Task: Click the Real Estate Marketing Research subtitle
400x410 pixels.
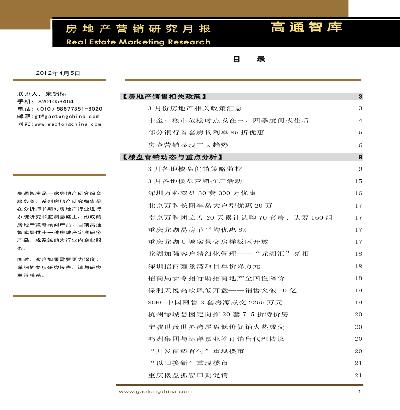Action: tap(138, 42)
